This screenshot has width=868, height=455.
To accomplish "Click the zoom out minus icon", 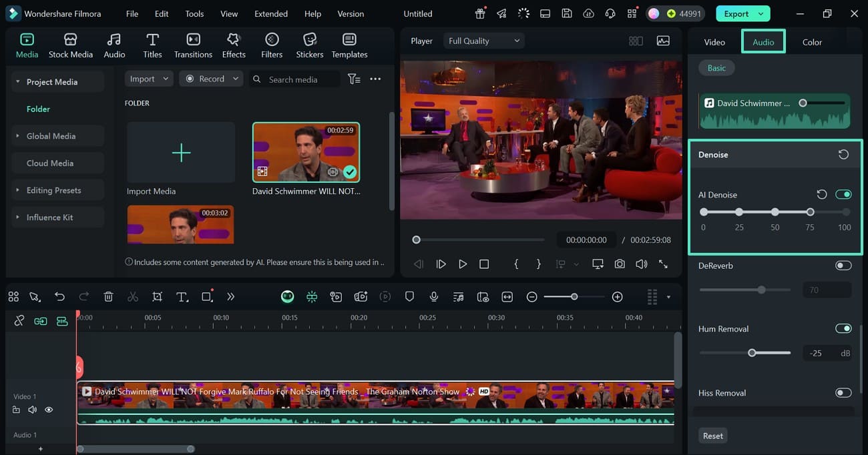I will (531, 297).
